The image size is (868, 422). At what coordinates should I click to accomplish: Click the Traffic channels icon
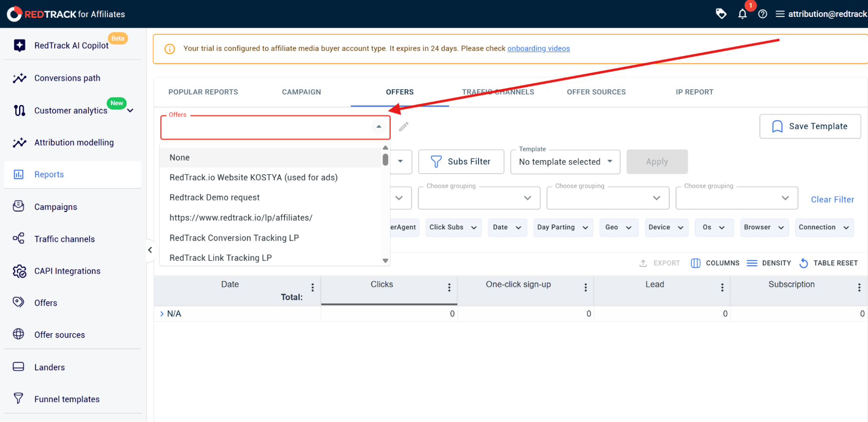pos(19,239)
